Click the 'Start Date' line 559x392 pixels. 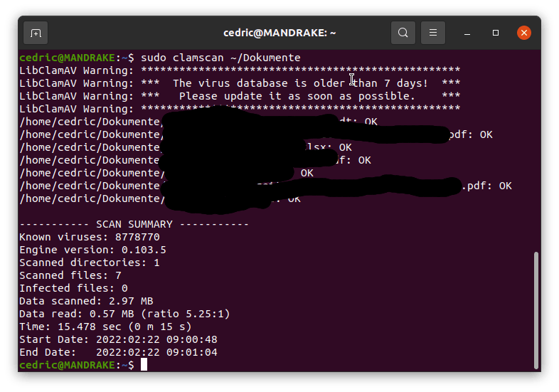(x=118, y=339)
